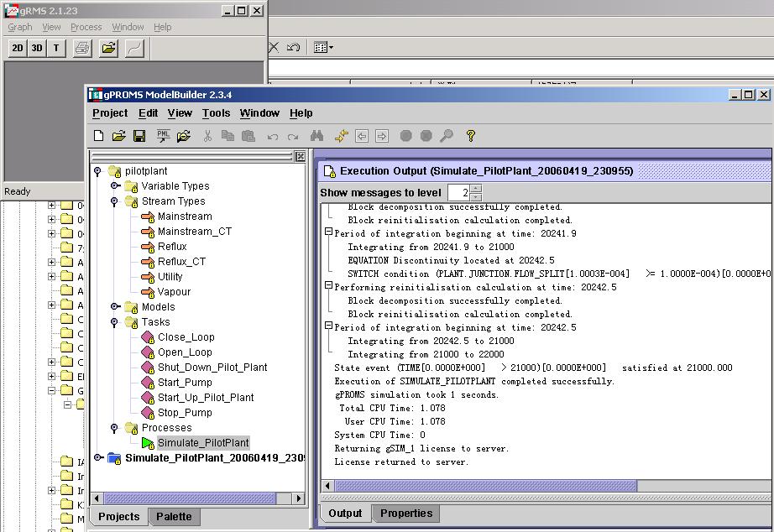This screenshot has width=774, height=532.
Task: Click the magnifying glass icon
Action: coord(447,136)
